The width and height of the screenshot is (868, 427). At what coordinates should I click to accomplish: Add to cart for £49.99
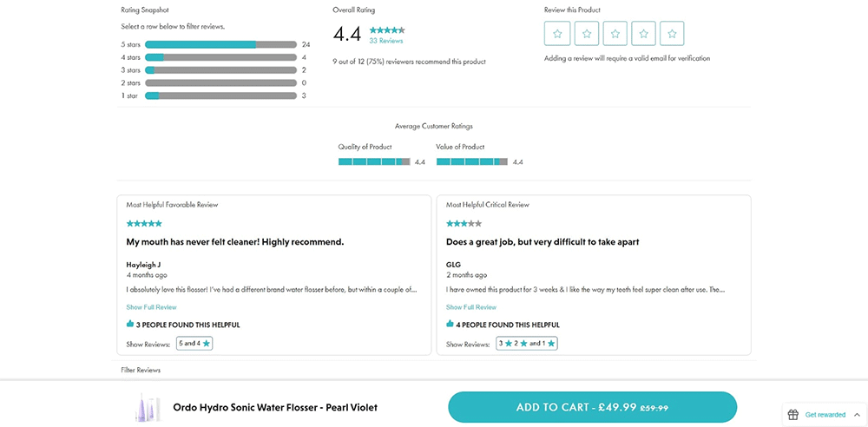592,407
